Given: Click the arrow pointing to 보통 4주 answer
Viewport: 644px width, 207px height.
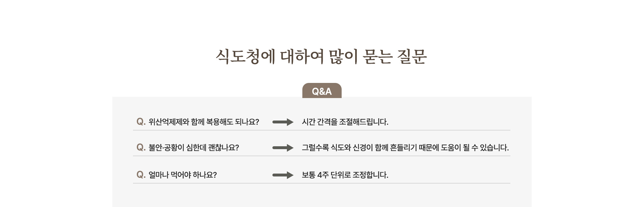Looking at the screenshot, I should coord(283,175).
